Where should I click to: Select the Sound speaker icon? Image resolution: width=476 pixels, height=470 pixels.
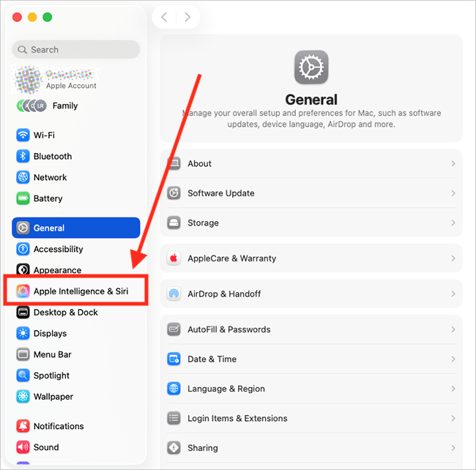pyautogui.click(x=23, y=447)
